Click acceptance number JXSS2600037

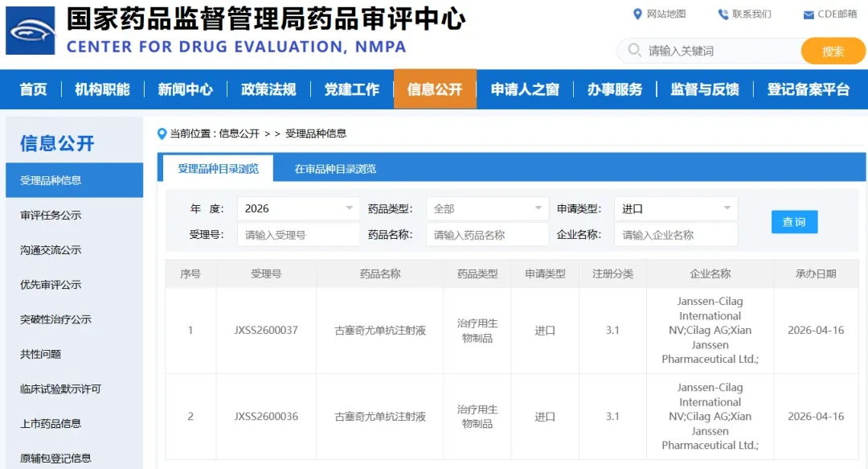266,331
